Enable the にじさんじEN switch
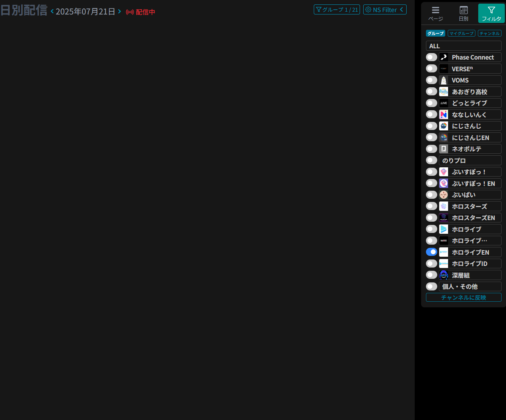 pos(432,137)
